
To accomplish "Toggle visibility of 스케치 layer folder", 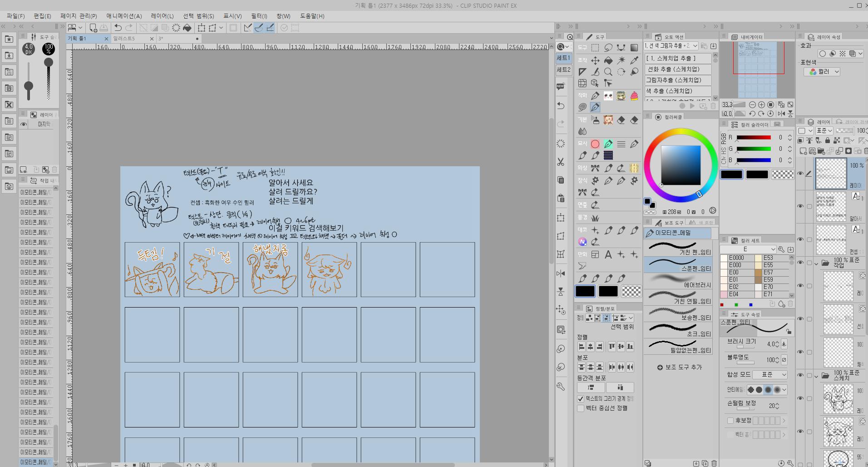I will click(800, 375).
